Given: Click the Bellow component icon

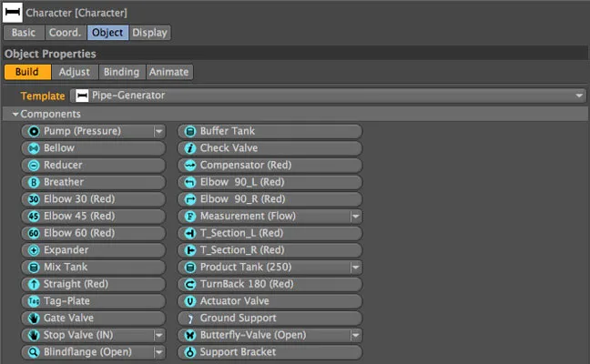Looking at the screenshot, I should (34, 148).
